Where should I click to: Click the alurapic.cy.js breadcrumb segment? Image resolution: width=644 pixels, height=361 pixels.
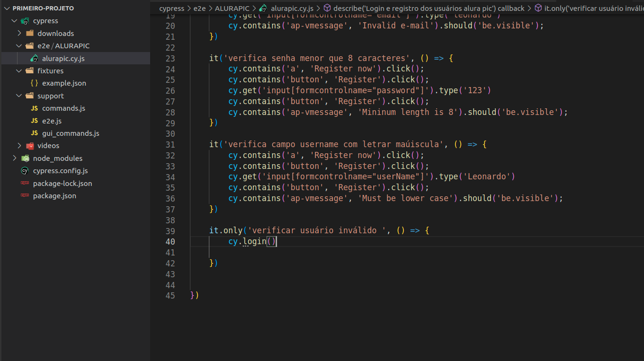click(x=292, y=9)
